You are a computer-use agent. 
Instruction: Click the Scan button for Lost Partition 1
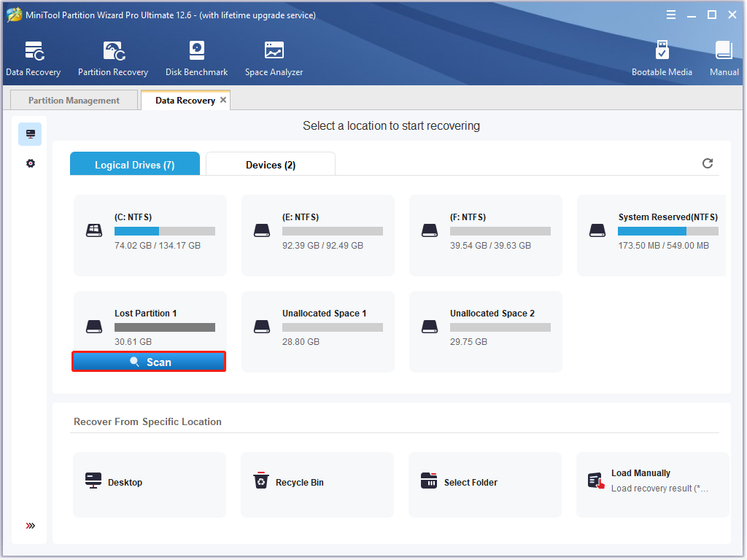click(149, 362)
